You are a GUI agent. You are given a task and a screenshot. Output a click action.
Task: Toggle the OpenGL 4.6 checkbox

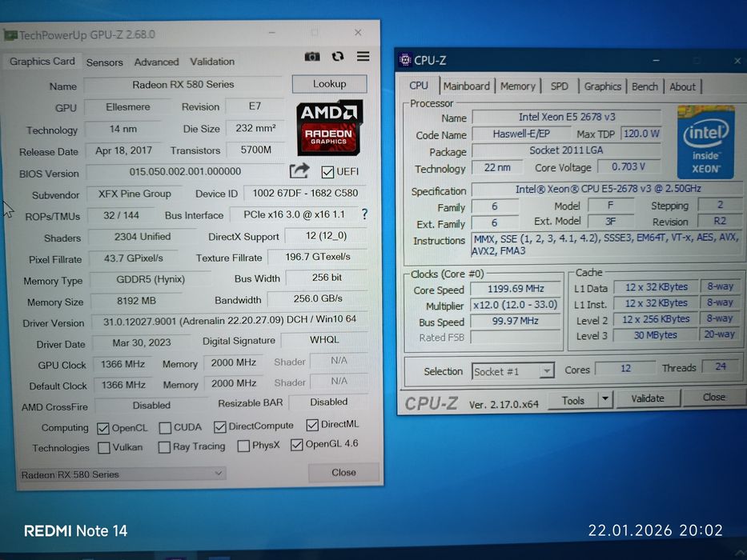pyautogui.click(x=296, y=444)
